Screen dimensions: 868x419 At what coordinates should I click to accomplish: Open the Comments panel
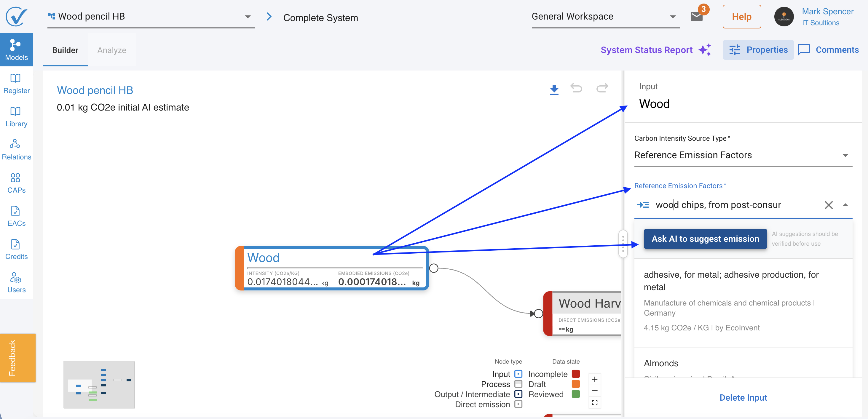[828, 50]
